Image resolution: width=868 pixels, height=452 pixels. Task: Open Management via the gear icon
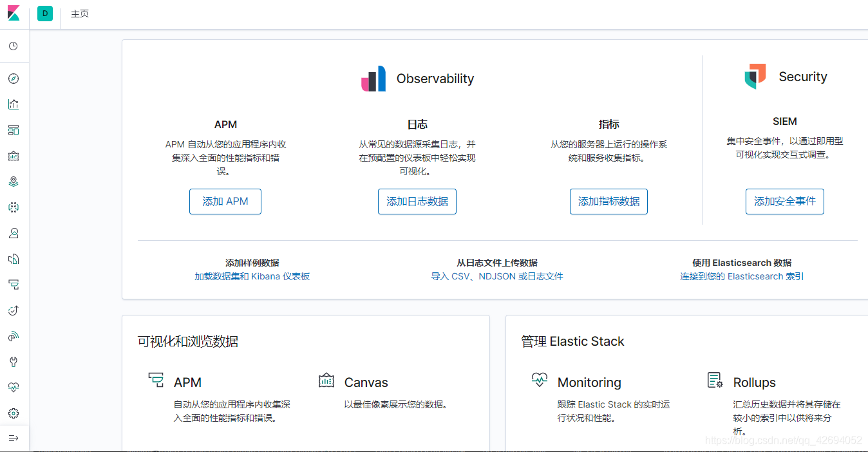(14, 413)
